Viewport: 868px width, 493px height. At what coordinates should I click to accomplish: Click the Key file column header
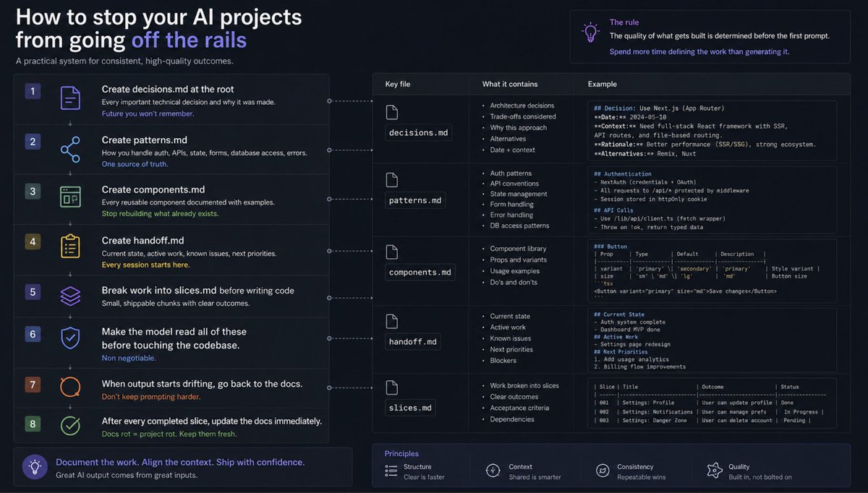click(397, 84)
